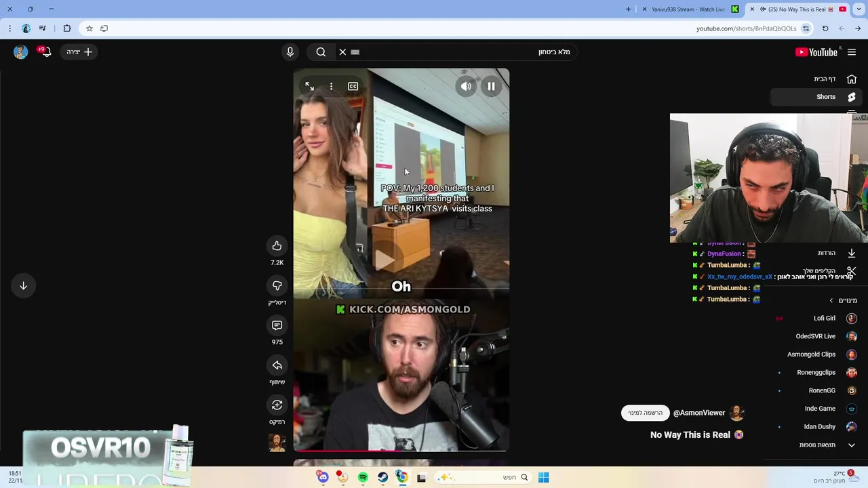The width and height of the screenshot is (868, 488).
Task: Toggle closed captions on the short
Action: [x=353, y=86]
